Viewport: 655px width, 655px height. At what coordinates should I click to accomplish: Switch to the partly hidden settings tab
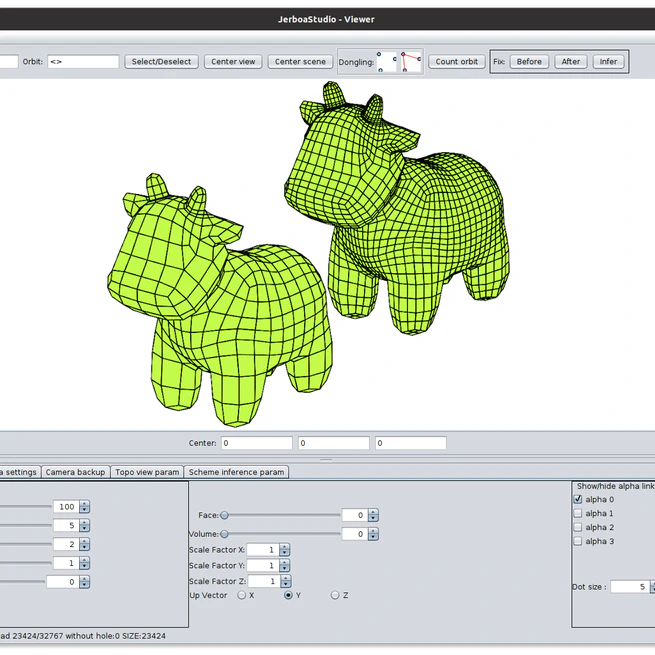tap(20, 472)
